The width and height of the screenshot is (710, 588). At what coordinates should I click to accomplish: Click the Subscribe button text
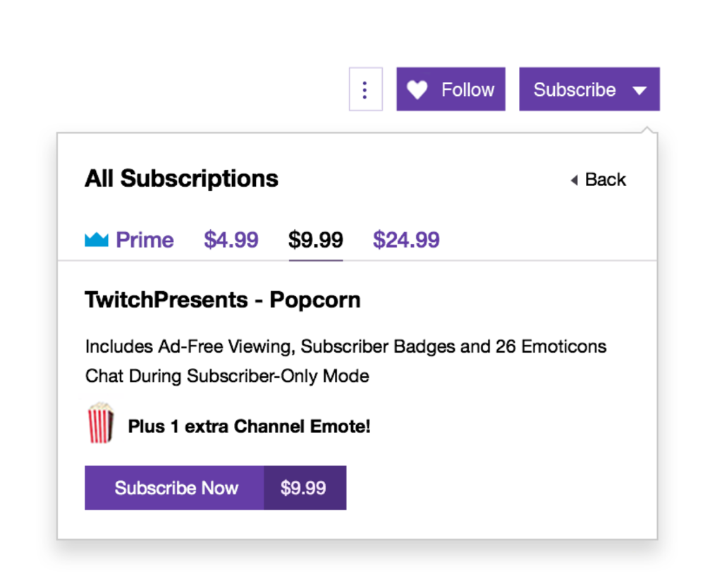click(x=574, y=90)
